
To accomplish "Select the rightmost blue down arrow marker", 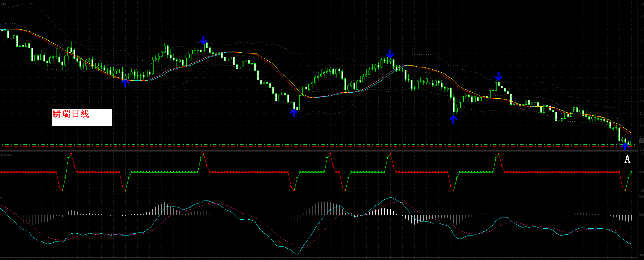I will 498,77.
